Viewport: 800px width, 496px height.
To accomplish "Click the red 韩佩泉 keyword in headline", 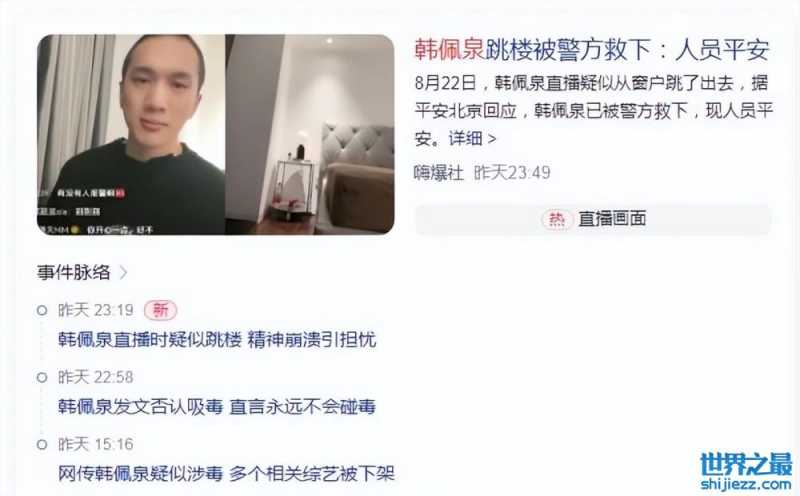I will [x=449, y=50].
